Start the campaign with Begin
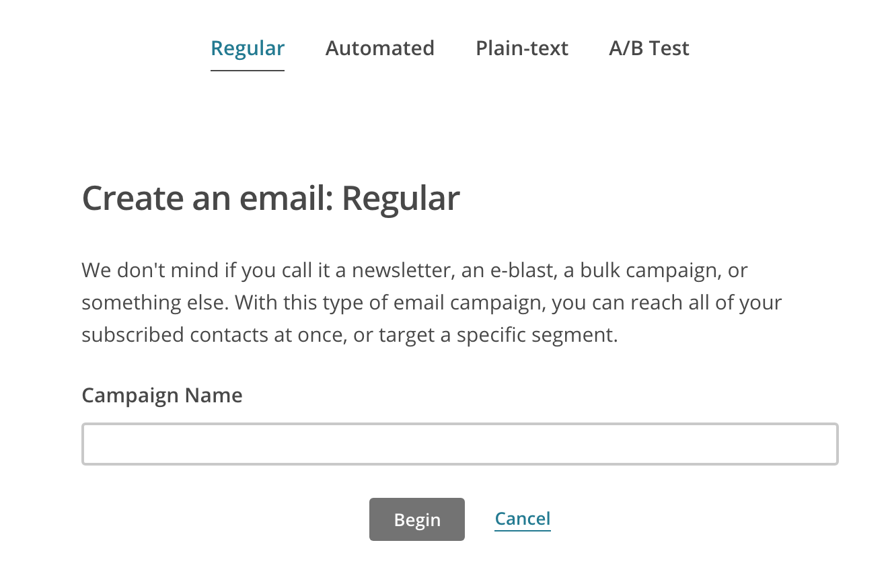Viewport: 890px width, 588px height. [x=416, y=519]
